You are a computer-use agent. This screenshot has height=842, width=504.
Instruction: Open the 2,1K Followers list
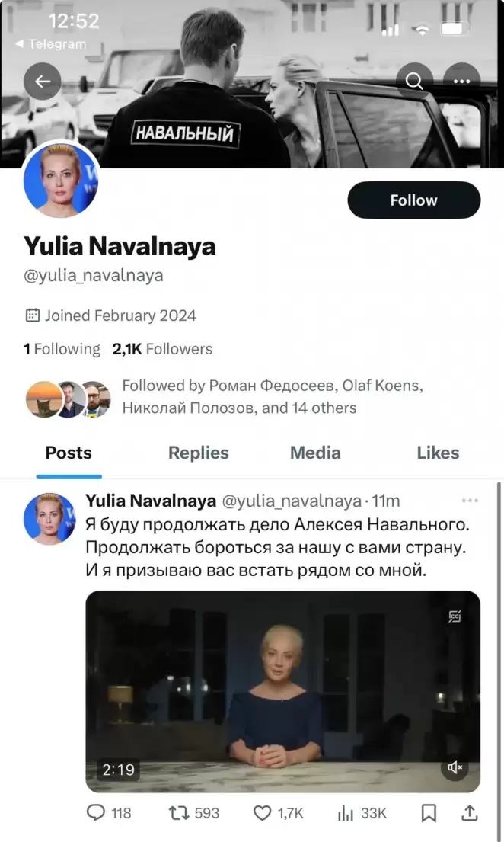162,349
